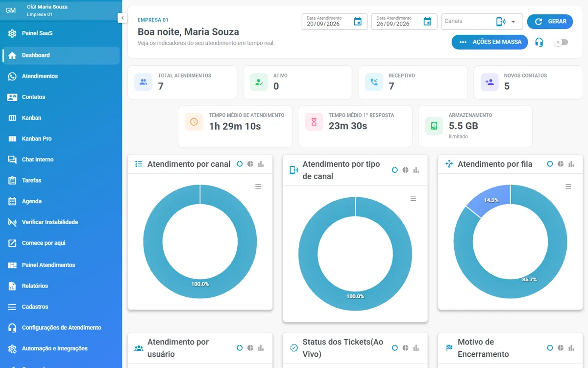
Task: Open the Canais dropdown
Action: click(482, 22)
